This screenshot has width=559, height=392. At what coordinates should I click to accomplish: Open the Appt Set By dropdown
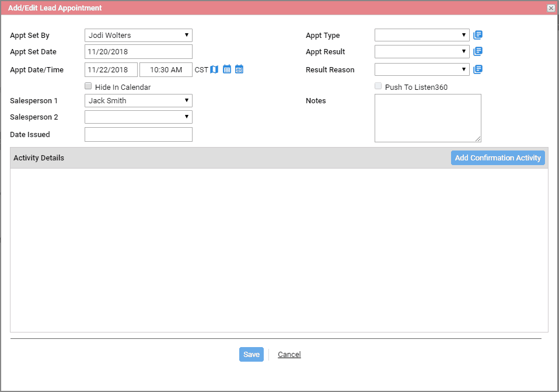pos(138,35)
